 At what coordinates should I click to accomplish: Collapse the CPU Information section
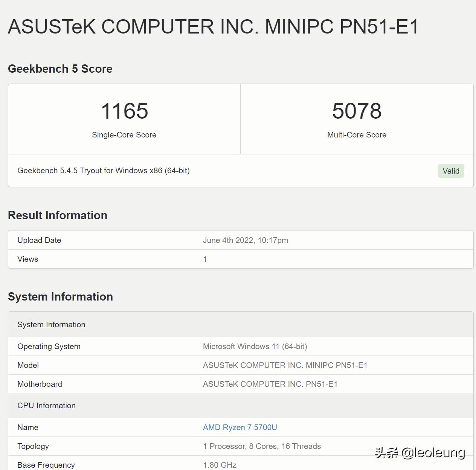click(x=46, y=406)
